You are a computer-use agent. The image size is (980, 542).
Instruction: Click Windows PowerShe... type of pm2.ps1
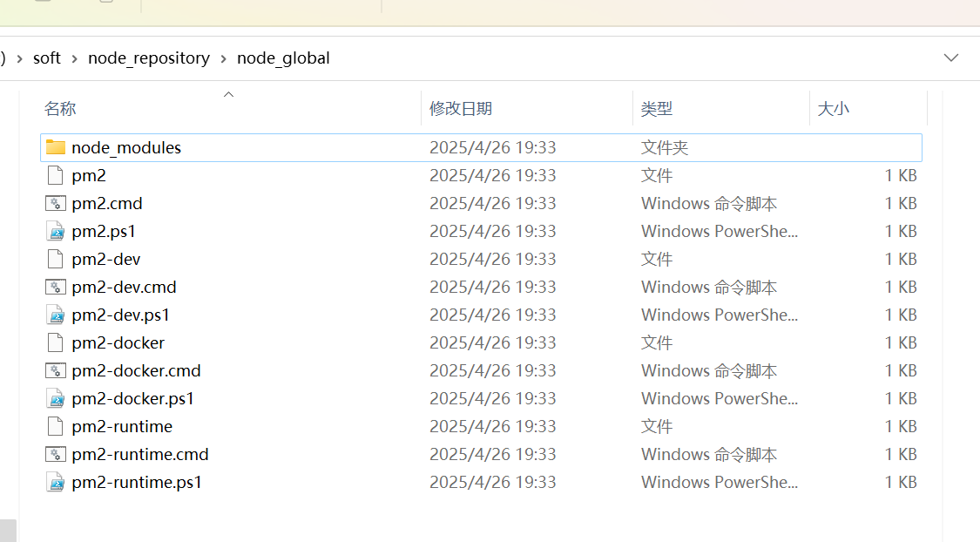click(x=720, y=231)
